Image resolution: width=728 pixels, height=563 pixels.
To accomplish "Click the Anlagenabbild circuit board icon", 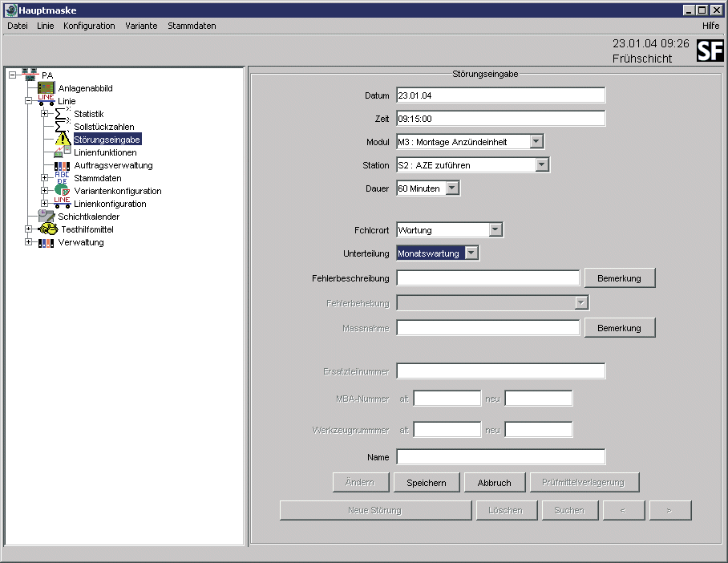I will (x=46, y=87).
